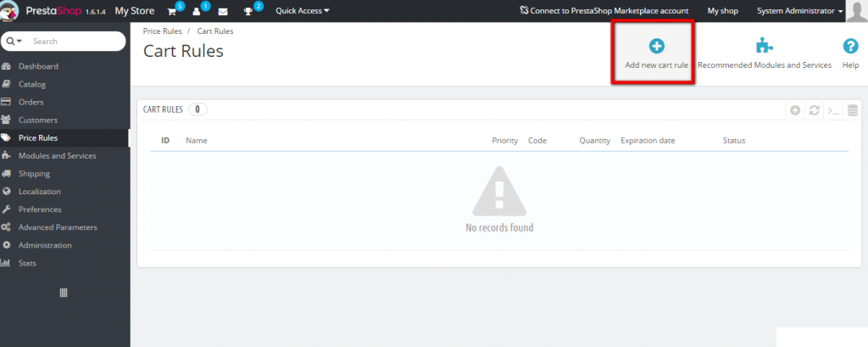
Task: Sort by the Code column header
Action: click(x=537, y=141)
